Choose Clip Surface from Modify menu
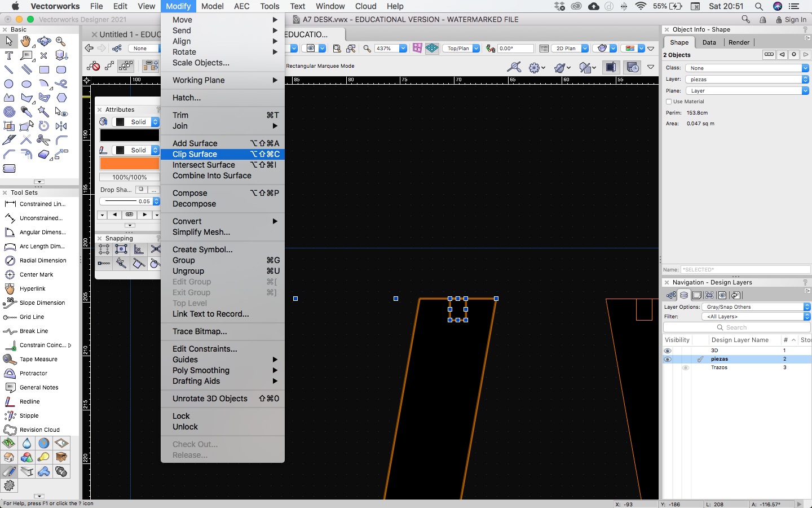The height and width of the screenshot is (508, 812). 195,154
